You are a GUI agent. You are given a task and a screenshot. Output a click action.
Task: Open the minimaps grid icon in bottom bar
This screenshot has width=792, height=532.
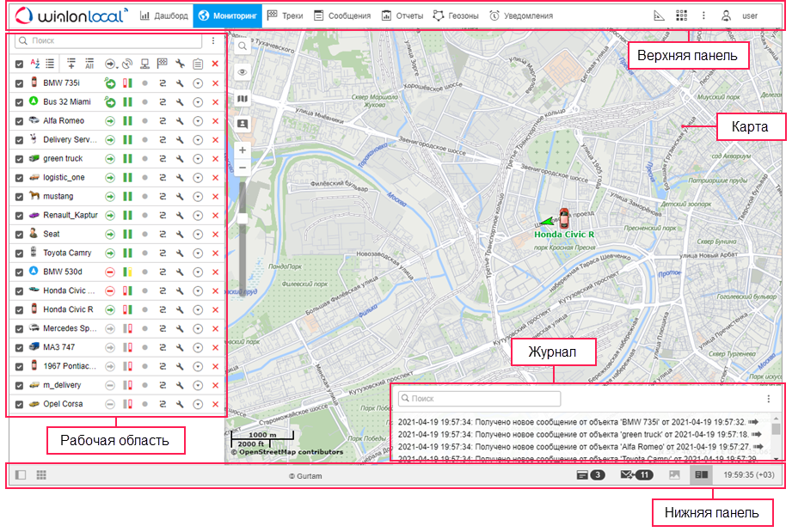(x=41, y=474)
